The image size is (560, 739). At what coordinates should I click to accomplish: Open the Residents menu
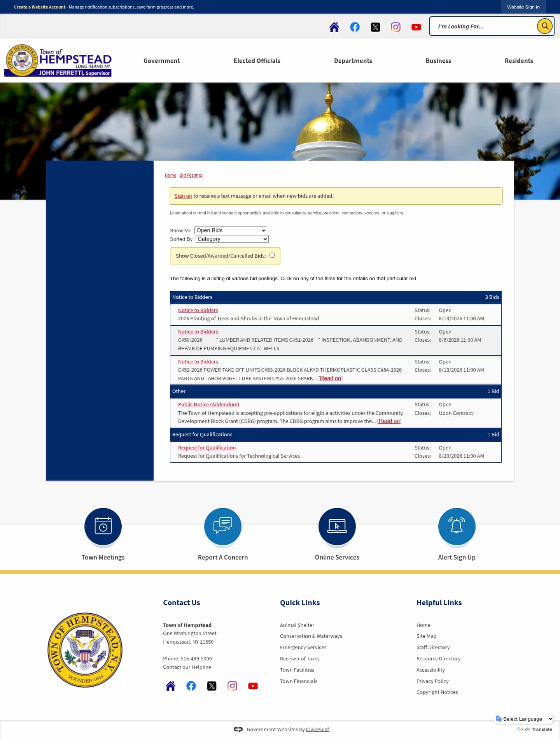[519, 61]
